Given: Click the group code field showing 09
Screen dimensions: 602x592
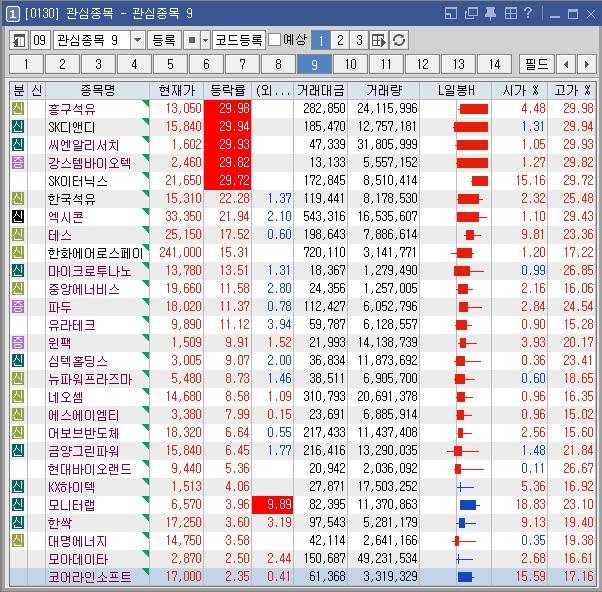Looking at the screenshot, I should [40, 40].
